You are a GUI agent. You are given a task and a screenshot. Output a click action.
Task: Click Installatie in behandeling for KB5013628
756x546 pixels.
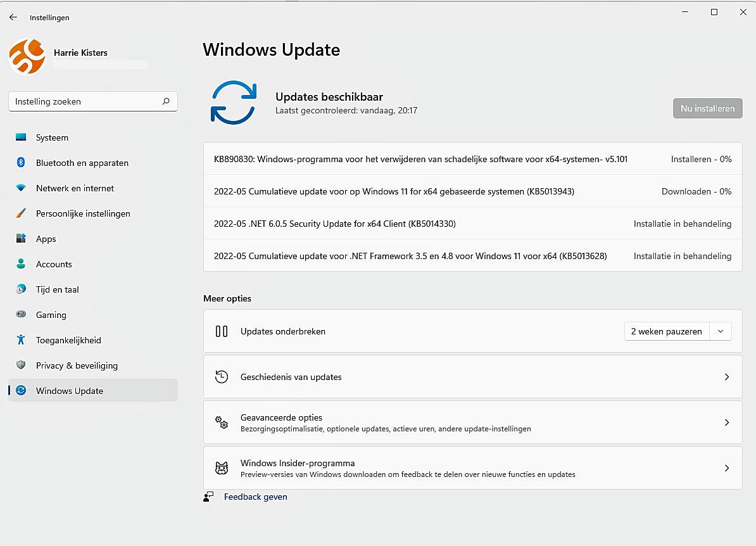(x=682, y=256)
